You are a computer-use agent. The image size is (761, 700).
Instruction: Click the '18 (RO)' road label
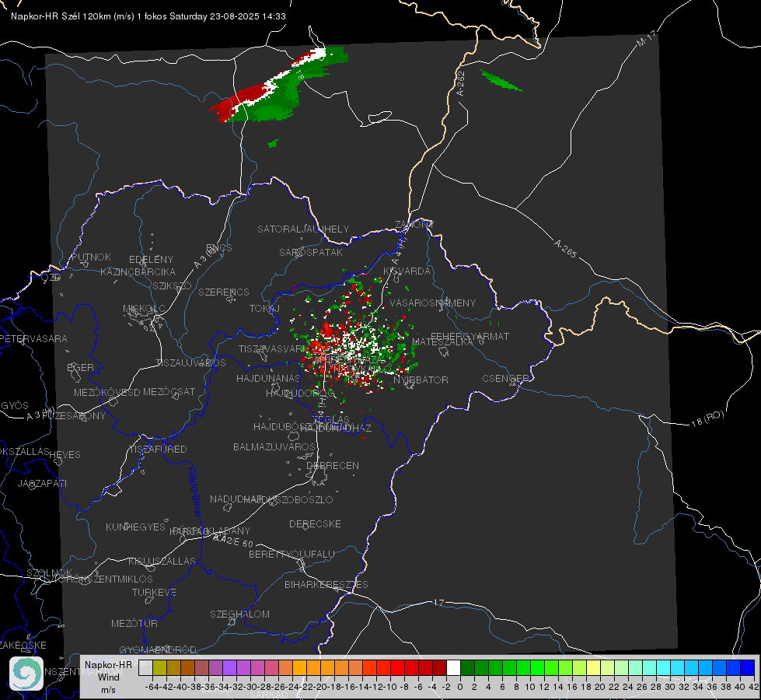coord(707,418)
